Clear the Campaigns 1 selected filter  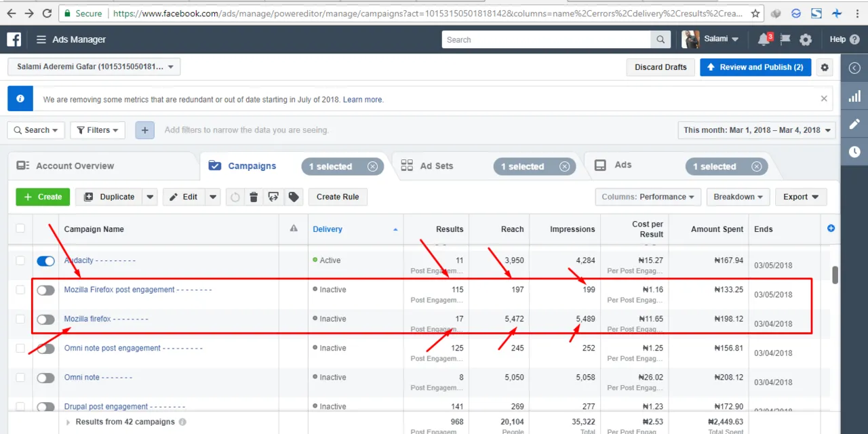coord(373,166)
